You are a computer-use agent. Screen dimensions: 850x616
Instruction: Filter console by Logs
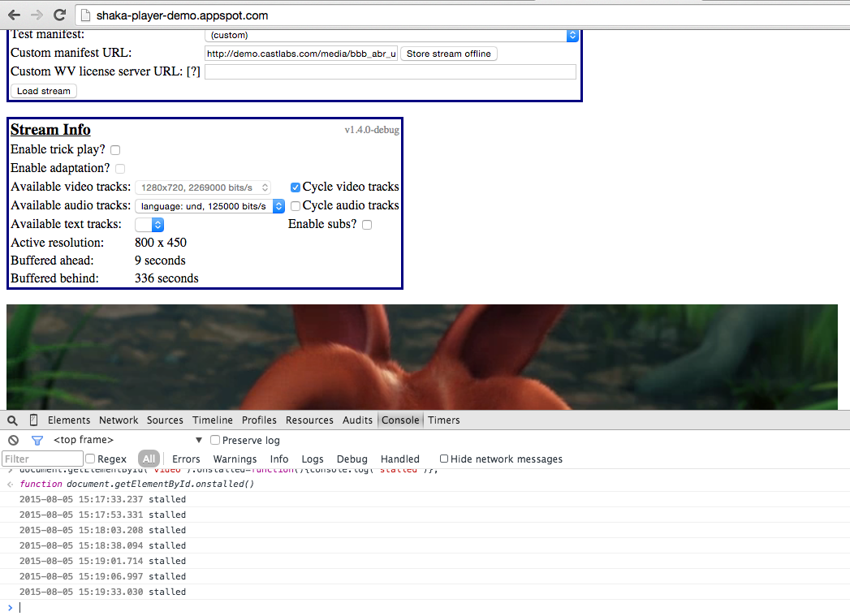[313, 459]
